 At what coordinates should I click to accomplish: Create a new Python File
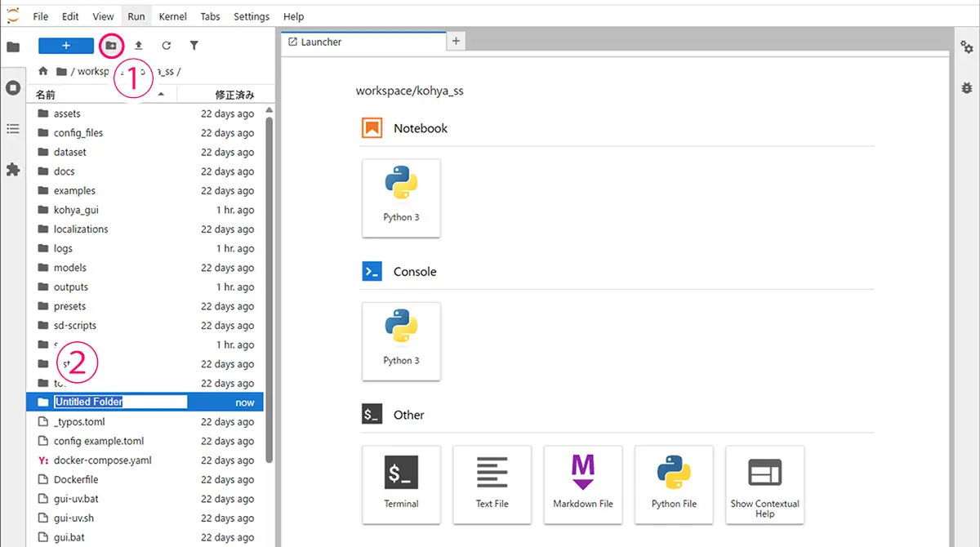point(674,484)
